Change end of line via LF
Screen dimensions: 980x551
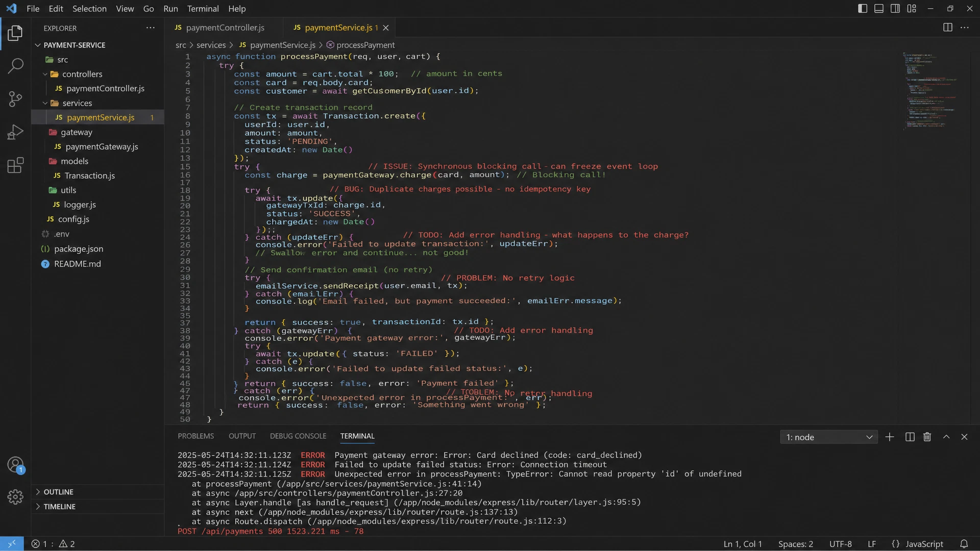(872, 544)
